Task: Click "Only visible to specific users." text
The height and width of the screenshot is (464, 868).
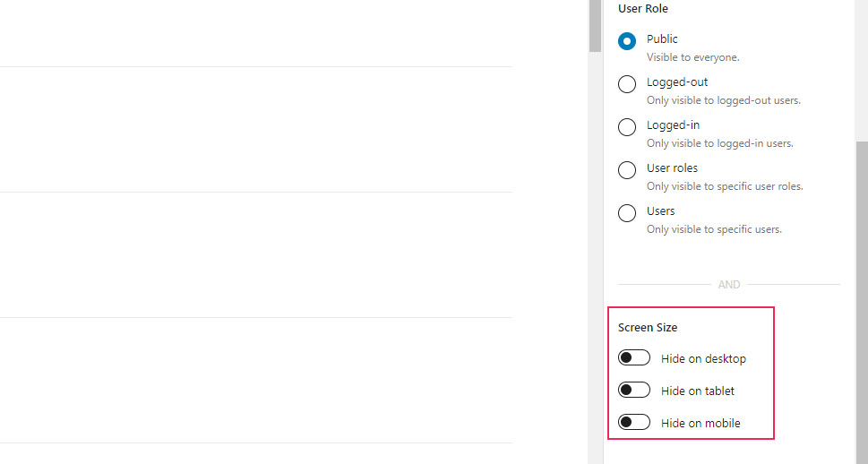Action: coord(714,229)
